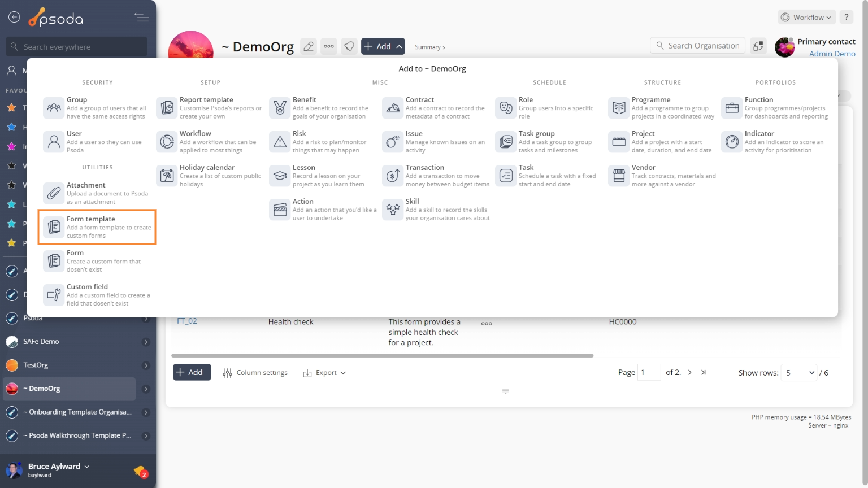Select the Form template icon

click(x=54, y=227)
